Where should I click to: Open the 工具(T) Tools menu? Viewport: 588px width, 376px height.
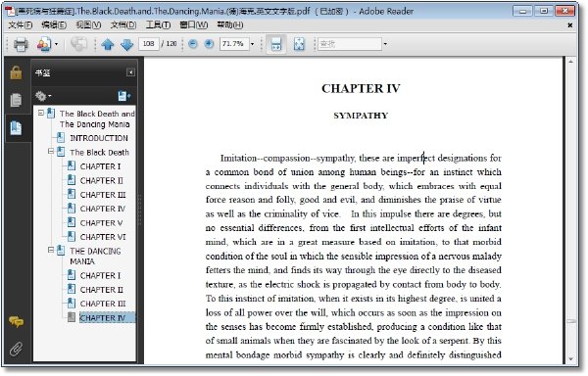click(158, 25)
